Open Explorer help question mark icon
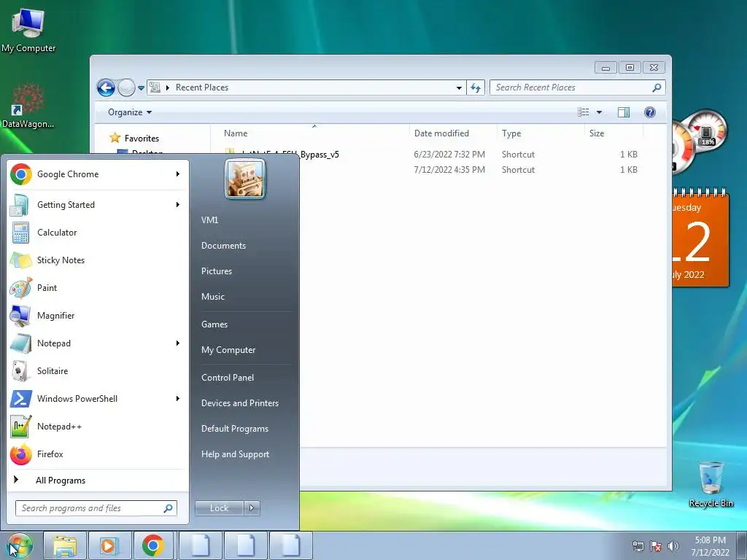The image size is (747, 560). (650, 112)
